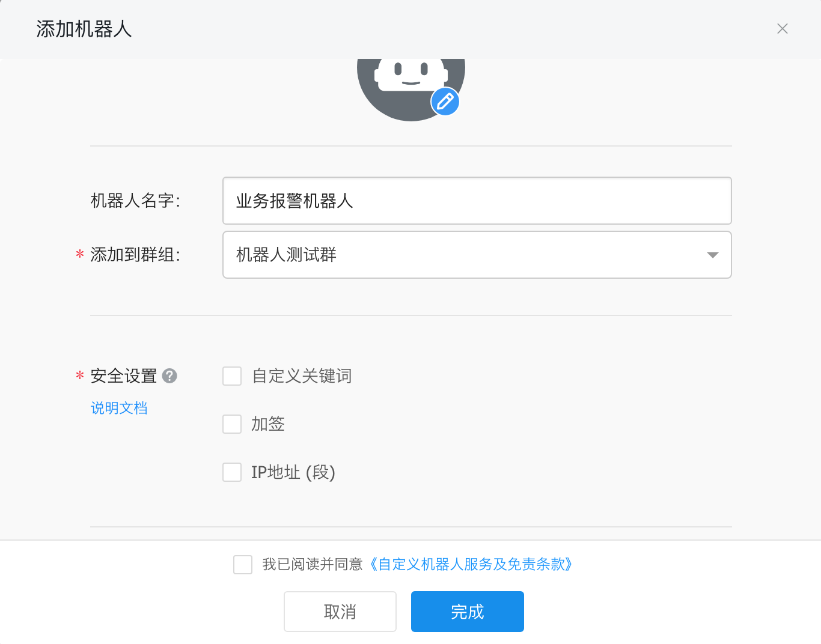The height and width of the screenshot is (644, 821).
Task: Click inside the 机器人名字 input field
Action: (x=477, y=201)
